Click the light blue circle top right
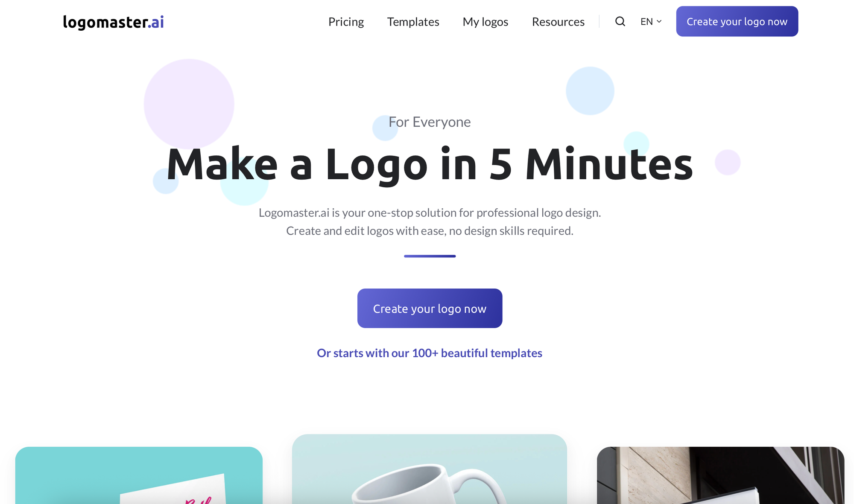 (590, 90)
